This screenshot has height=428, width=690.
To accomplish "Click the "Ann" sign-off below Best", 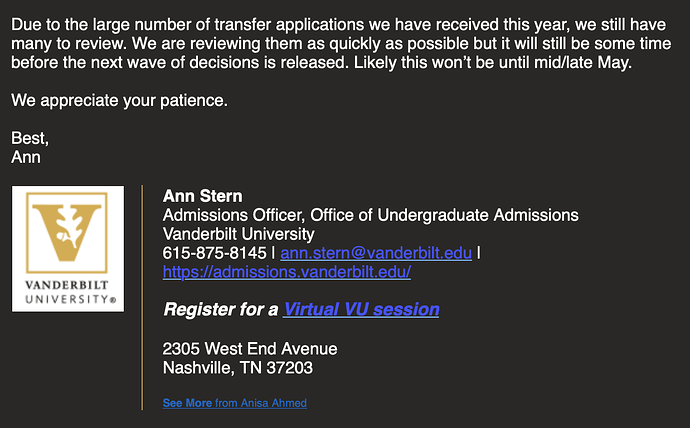I will point(26,157).
